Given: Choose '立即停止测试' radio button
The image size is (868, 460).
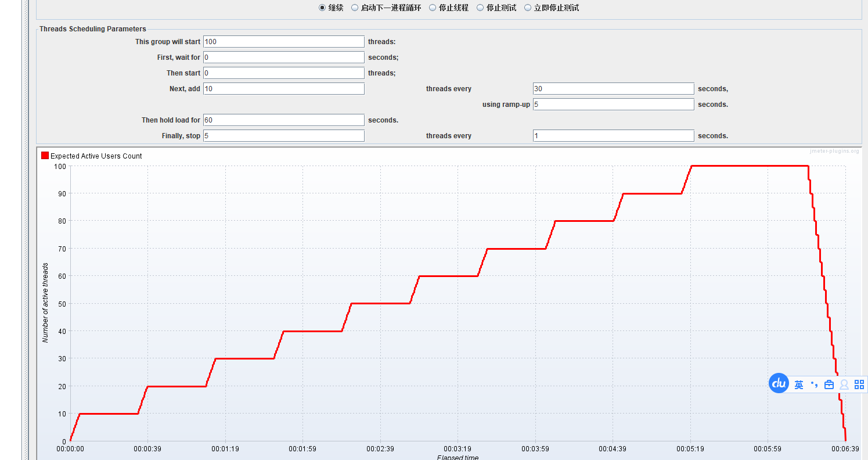Looking at the screenshot, I should click(528, 8).
